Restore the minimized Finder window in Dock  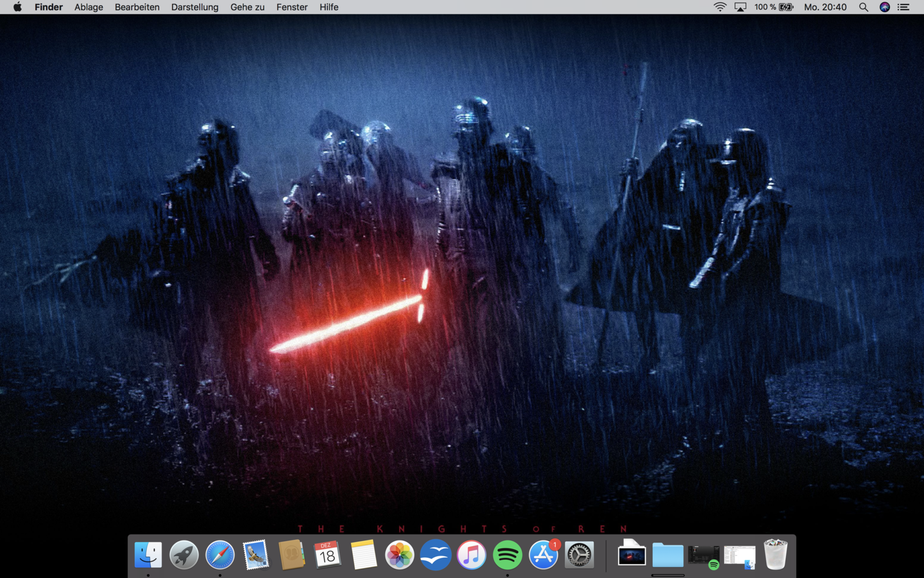740,557
